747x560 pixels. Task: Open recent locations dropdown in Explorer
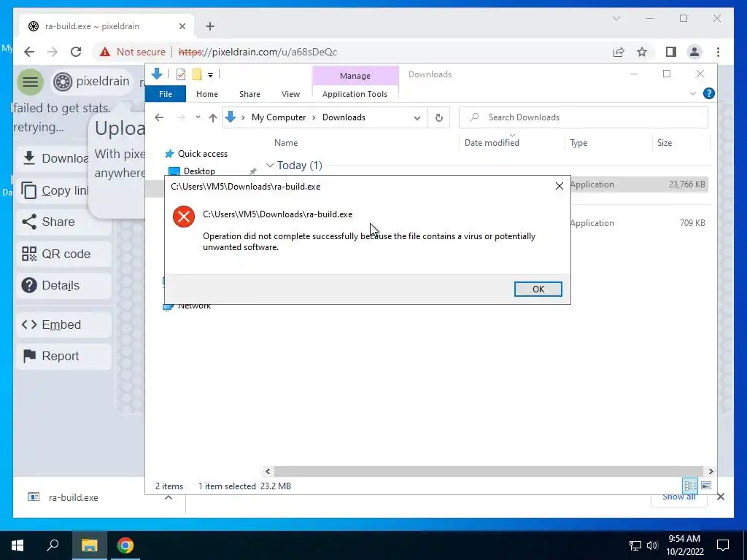[198, 117]
